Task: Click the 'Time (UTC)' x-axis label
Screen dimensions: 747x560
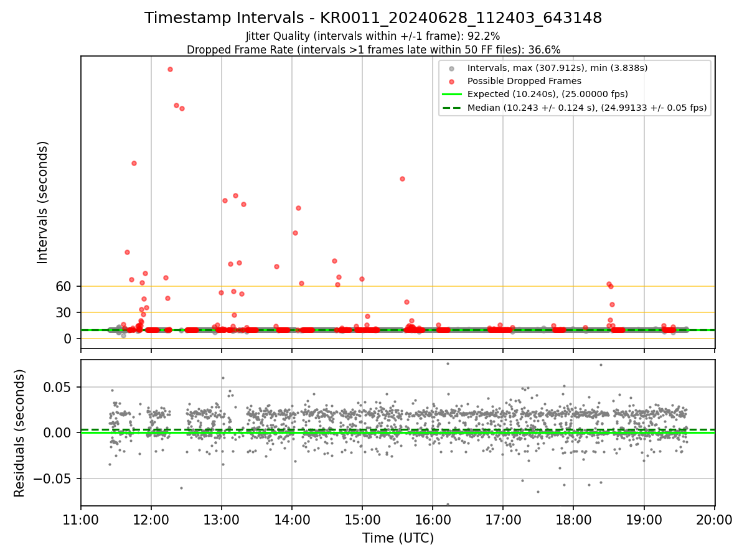Action: click(x=398, y=539)
